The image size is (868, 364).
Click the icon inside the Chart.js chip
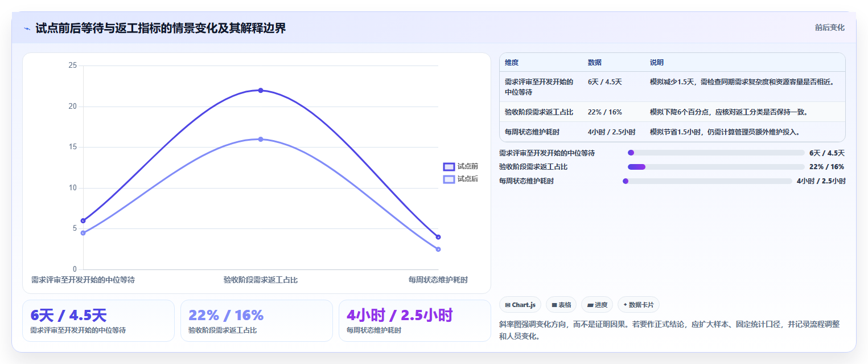point(507,305)
